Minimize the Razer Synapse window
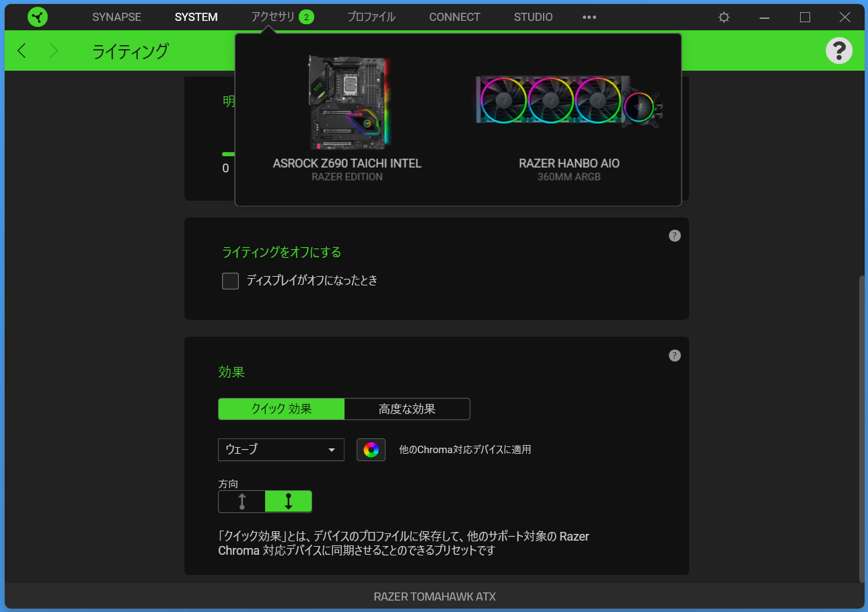Viewport: 868px width, 612px height. coord(764,18)
